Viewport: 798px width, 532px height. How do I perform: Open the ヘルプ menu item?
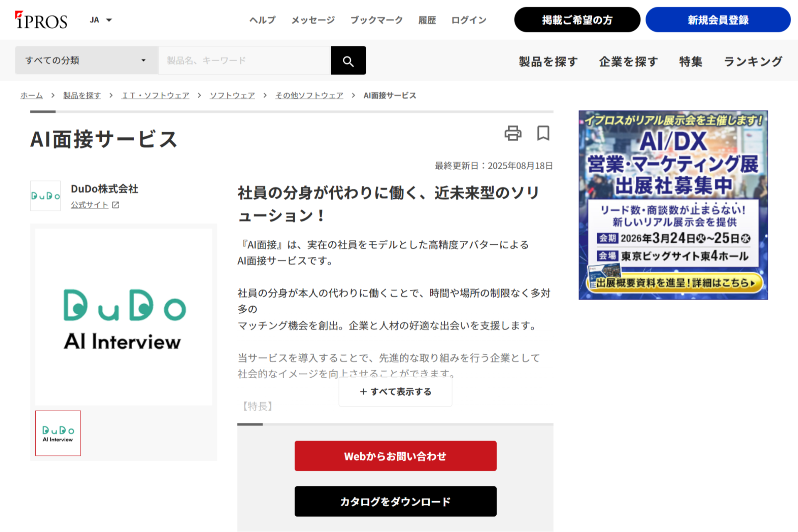coord(262,20)
